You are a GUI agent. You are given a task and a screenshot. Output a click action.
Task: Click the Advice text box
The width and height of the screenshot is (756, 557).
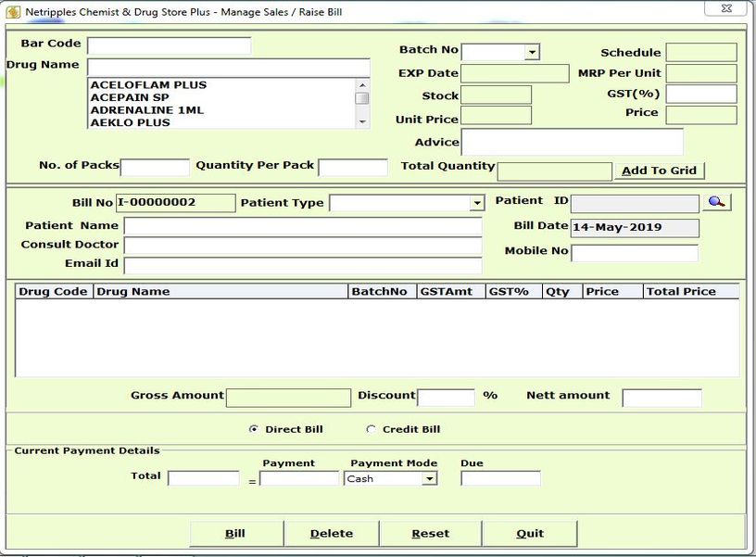tap(573, 142)
